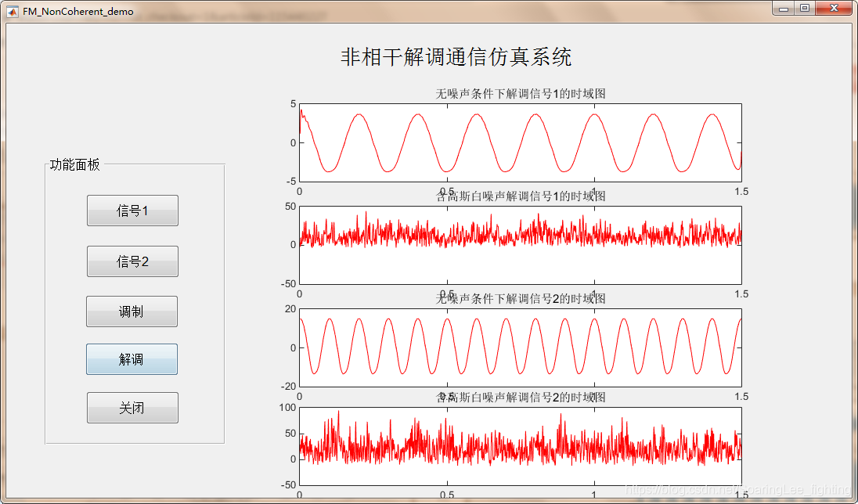The width and height of the screenshot is (858, 504).
Task: Click the y-axis label 20 on the third plot
Action: (290, 308)
